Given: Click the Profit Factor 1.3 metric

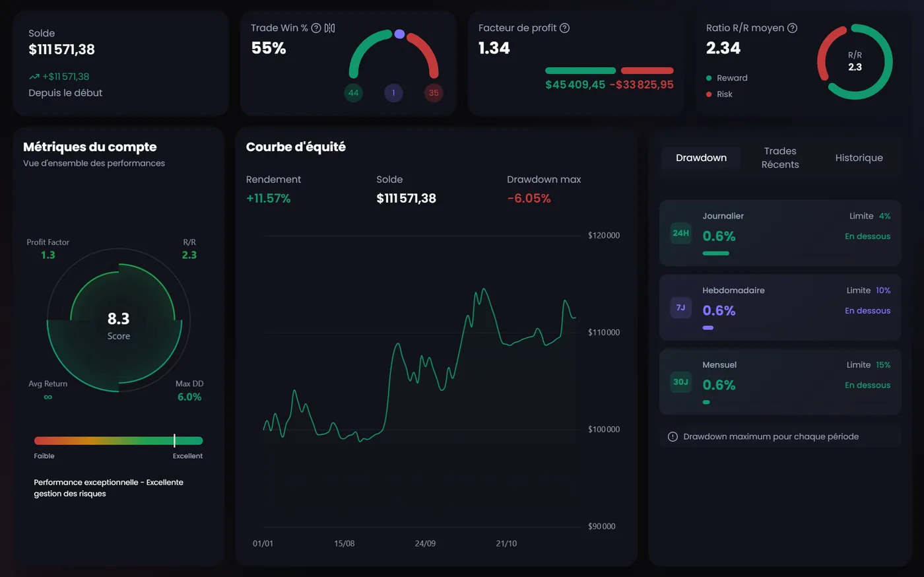Looking at the screenshot, I should [x=48, y=249].
